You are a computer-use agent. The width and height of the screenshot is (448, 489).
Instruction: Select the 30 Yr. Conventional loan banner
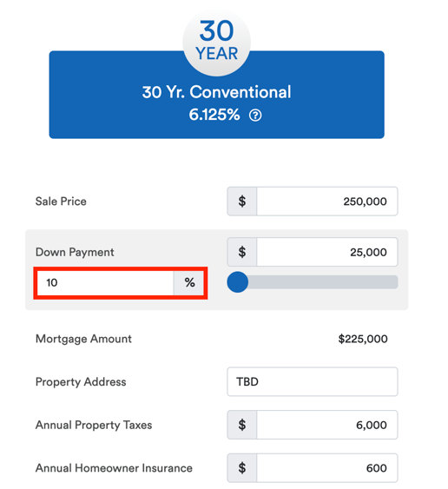(x=217, y=95)
